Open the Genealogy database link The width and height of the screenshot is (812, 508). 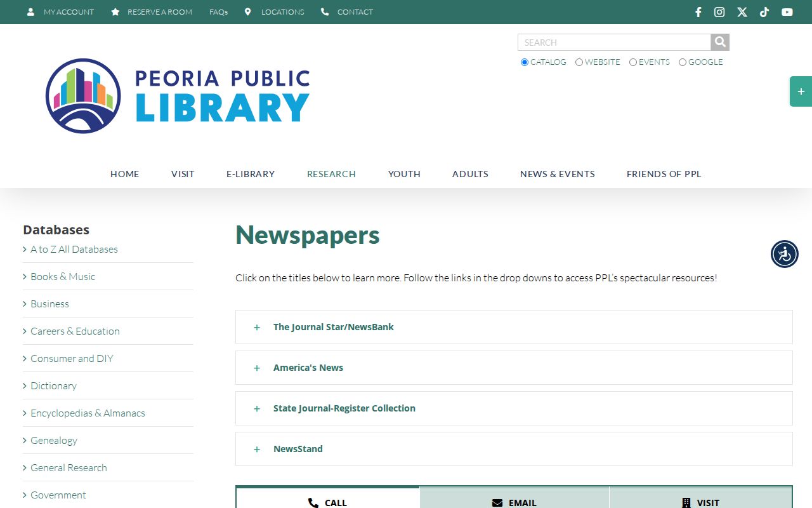tap(54, 441)
